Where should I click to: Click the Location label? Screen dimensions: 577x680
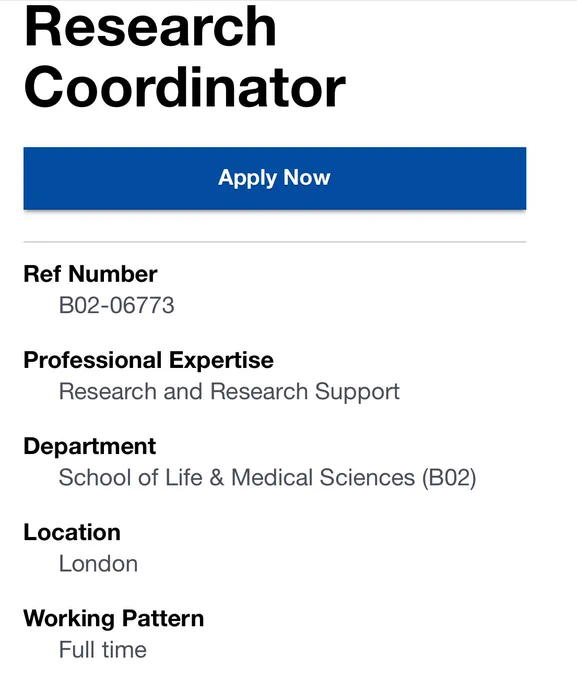point(72,533)
